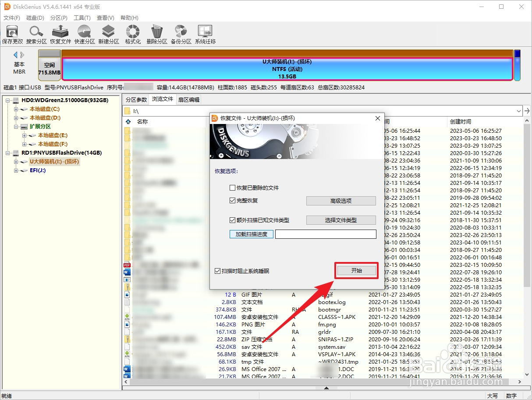This screenshot has width=532, height=400.
Task: Select 本地磁盘(C:) in the disk tree
Action: (x=45, y=109)
